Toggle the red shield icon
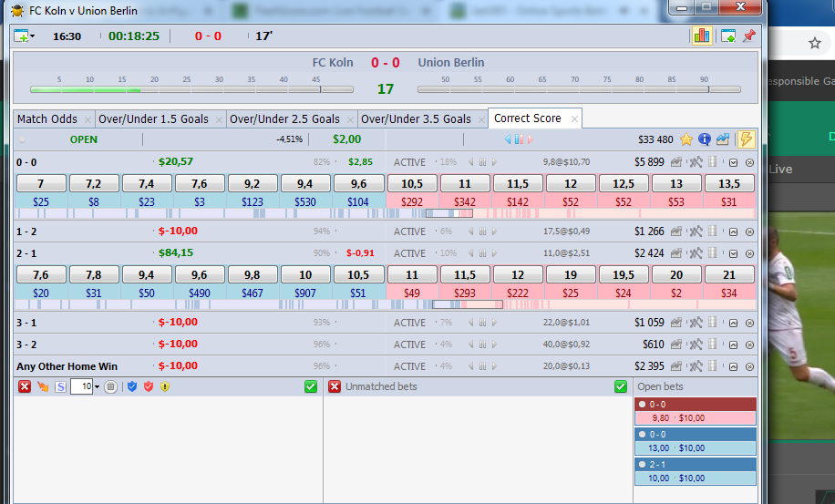Image resolution: width=835 pixels, height=504 pixels. [x=149, y=386]
